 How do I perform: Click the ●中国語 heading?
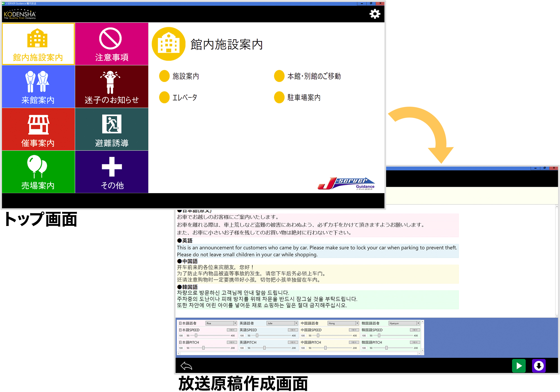click(187, 261)
